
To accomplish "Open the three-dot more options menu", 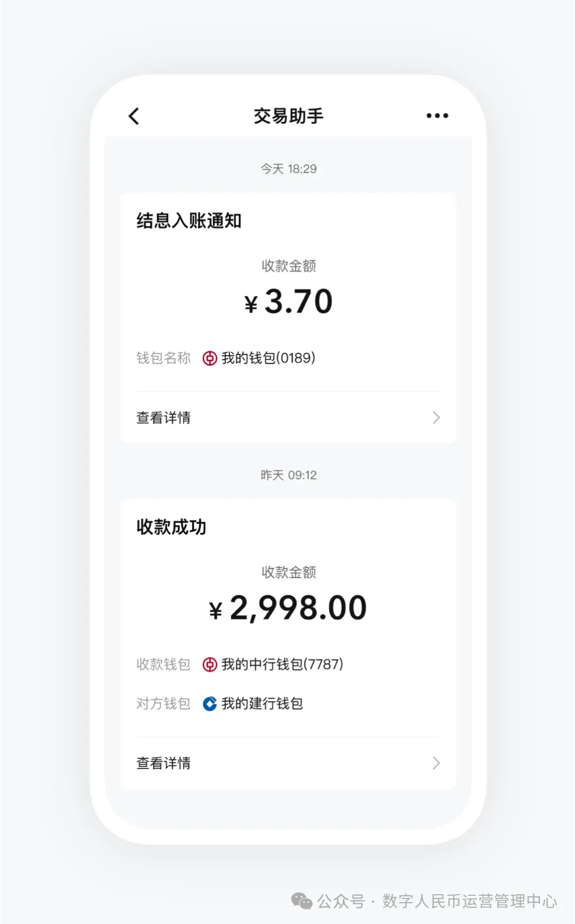I will (437, 116).
